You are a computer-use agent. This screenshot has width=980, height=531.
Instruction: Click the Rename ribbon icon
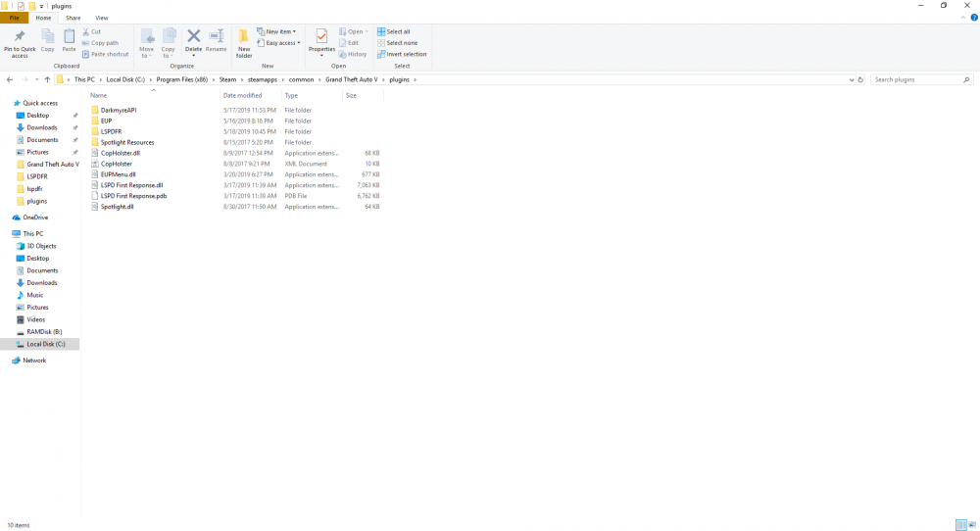[217, 36]
